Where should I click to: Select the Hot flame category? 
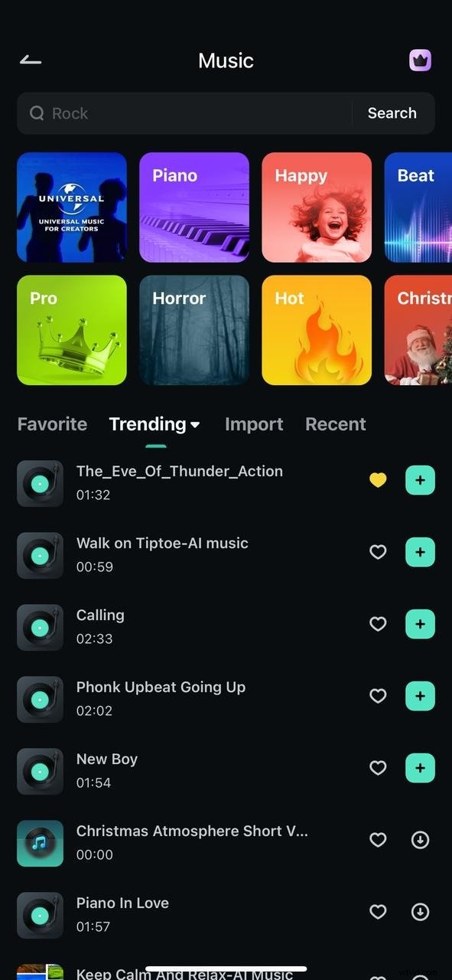317,330
